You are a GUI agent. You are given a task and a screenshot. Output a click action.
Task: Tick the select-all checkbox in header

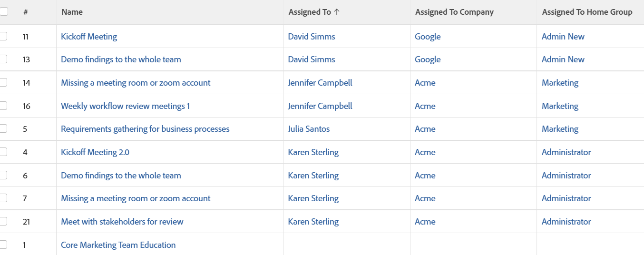pos(3,12)
